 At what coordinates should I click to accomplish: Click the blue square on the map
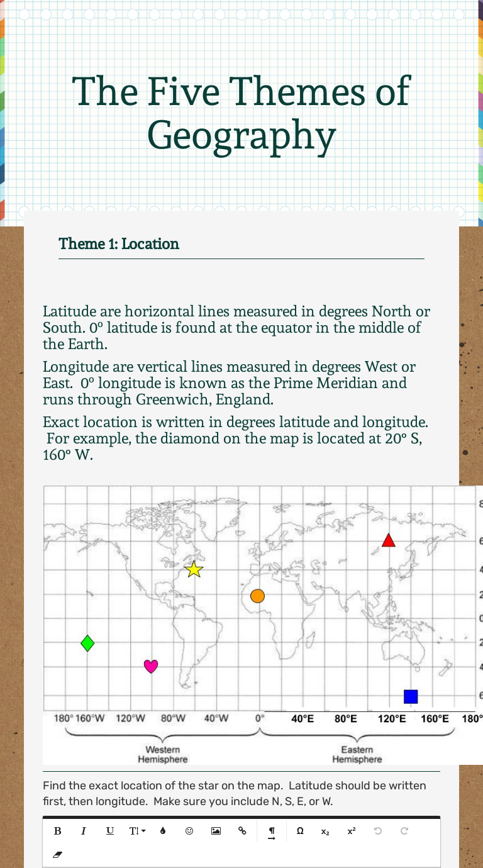(411, 696)
